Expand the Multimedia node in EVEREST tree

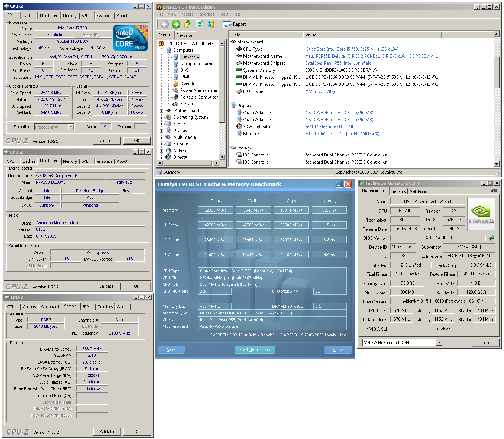click(x=162, y=138)
